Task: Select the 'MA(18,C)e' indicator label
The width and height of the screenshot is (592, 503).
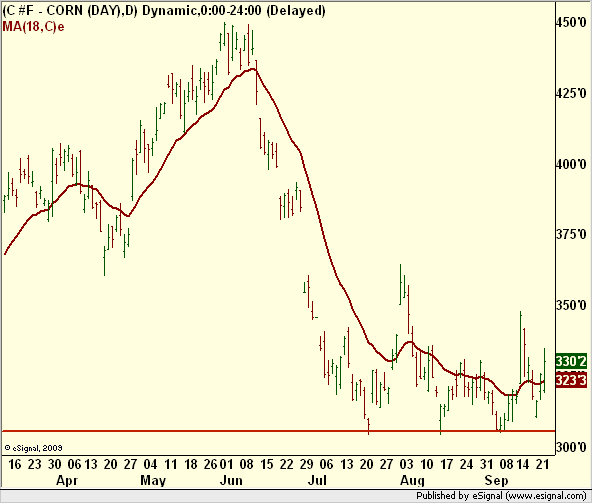Action: click(x=34, y=27)
